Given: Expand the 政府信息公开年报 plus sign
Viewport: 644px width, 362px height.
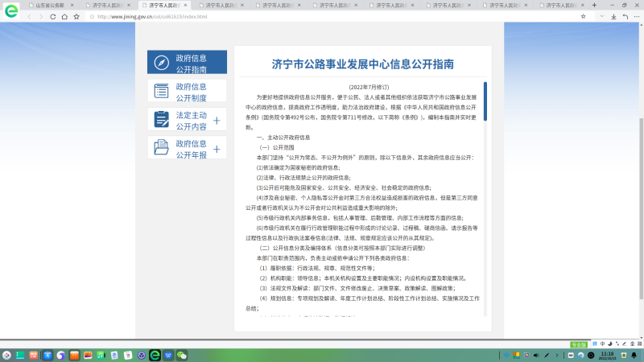Looking at the screenshot, I should click(216, 149).
